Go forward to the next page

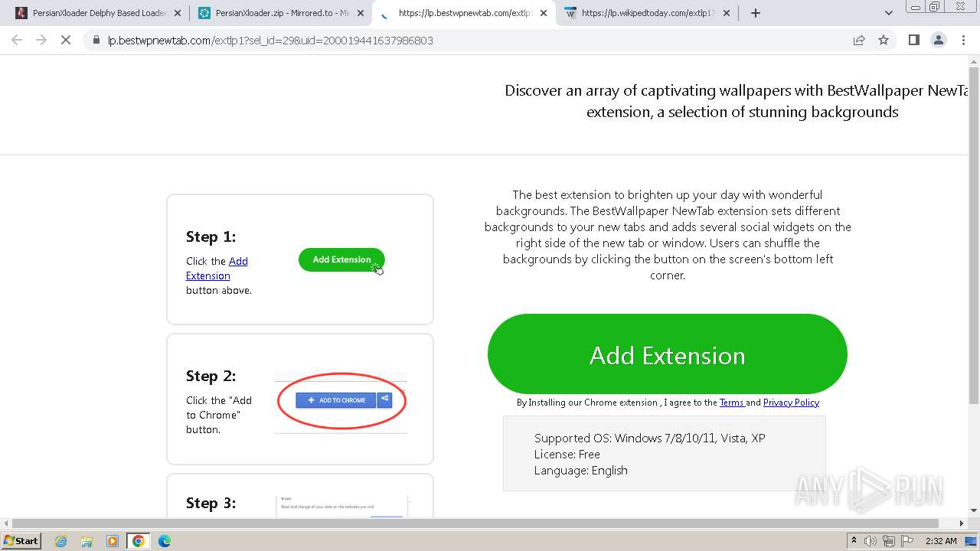tap(41, 40)
